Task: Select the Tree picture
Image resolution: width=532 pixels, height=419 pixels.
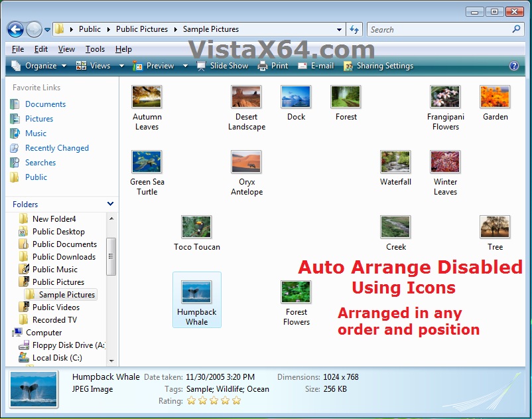Action: tap(496, 234)
